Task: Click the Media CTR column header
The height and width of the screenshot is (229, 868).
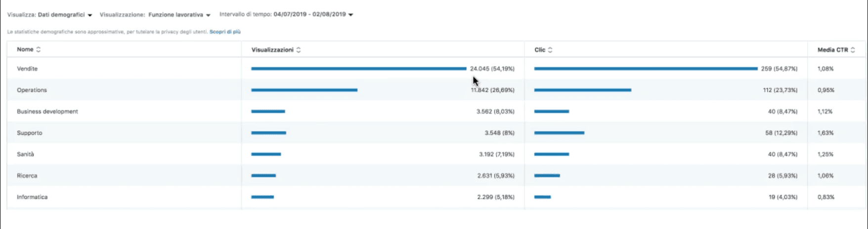Action: 833,50
